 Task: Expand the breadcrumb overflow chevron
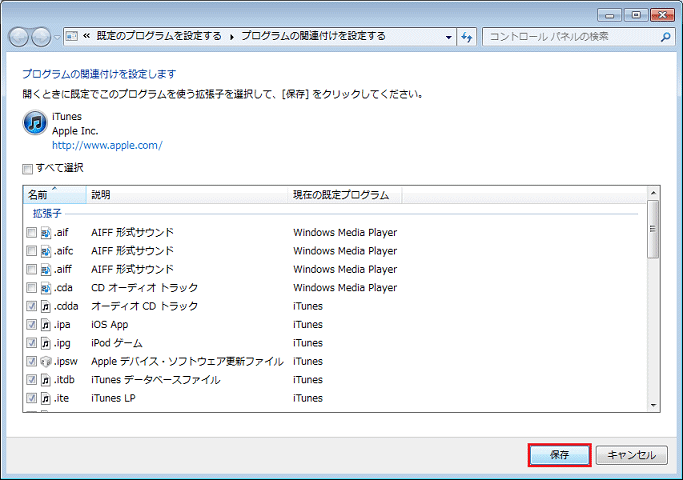click(x=86, y=36)
